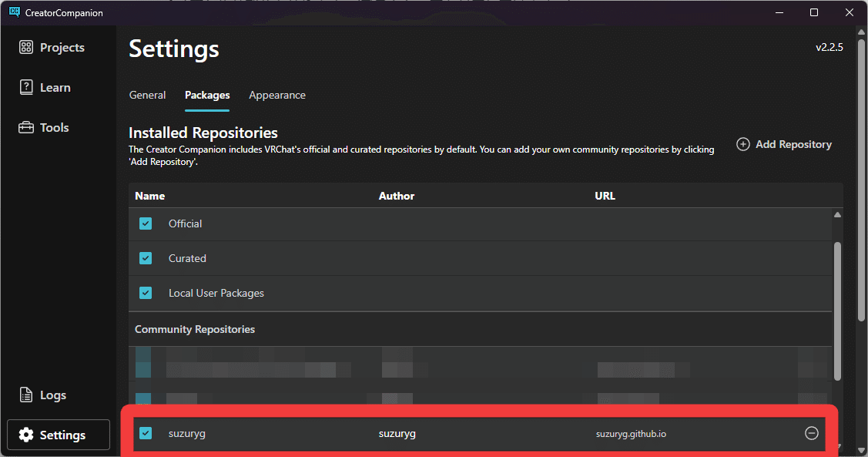Click the version v2.2.5 label
This screenshot has width=868, height=457.
point(829,47)
